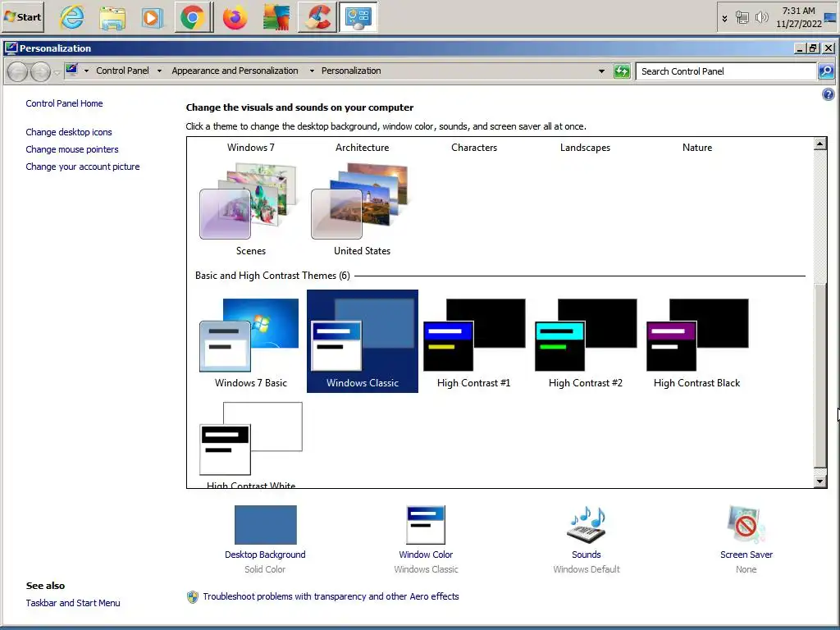
Task: Click the theme list scroll up arrow
Action: tap(819, 144)
